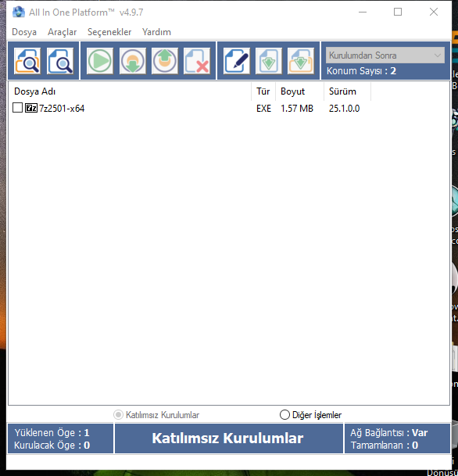Click the file download arrow icon
The width and height of the screenshot is (458, 476).
coord(269,61)
